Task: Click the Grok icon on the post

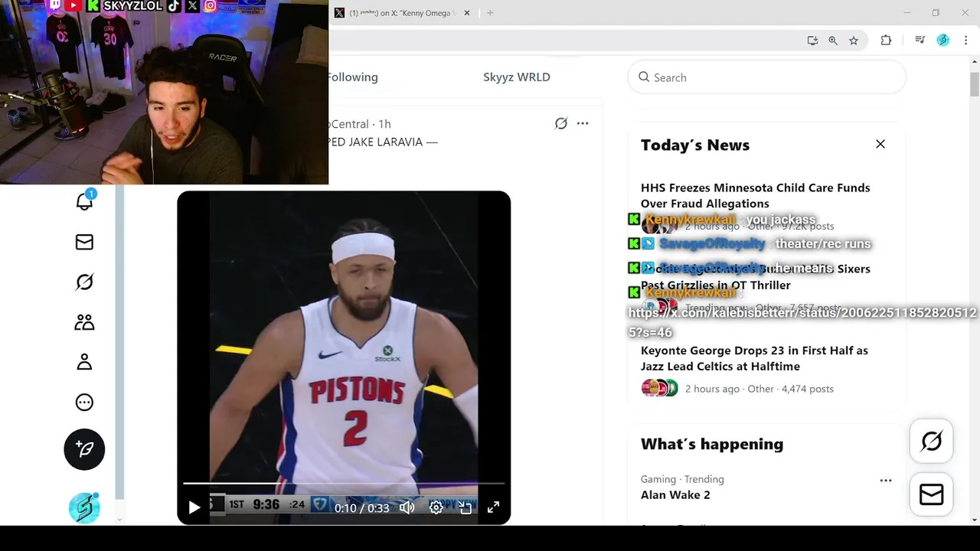Action: pos(561,123)
